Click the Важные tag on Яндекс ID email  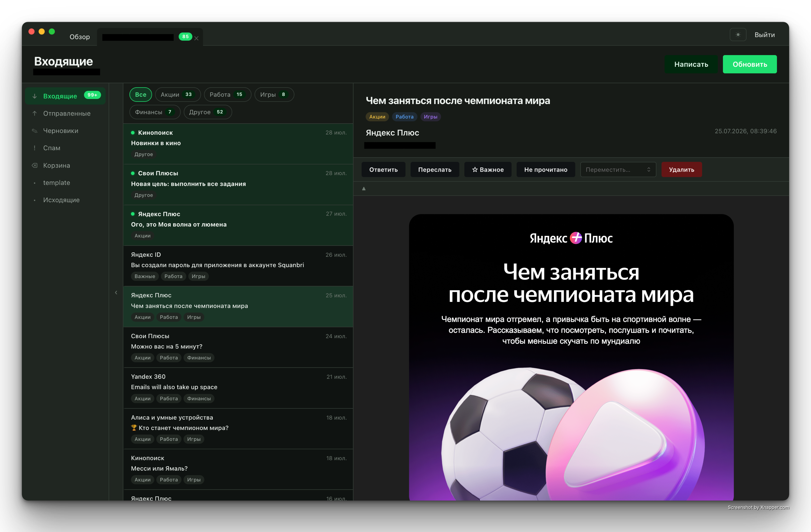tap(145, 276)
